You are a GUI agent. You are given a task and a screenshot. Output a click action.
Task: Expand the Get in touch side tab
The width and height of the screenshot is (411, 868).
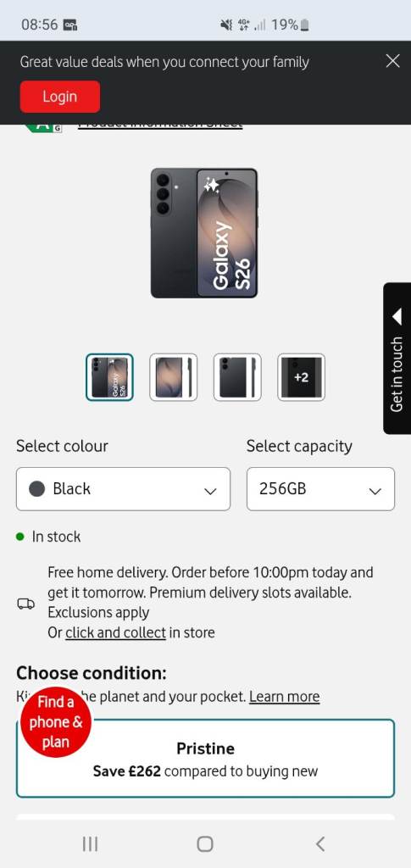397,359
